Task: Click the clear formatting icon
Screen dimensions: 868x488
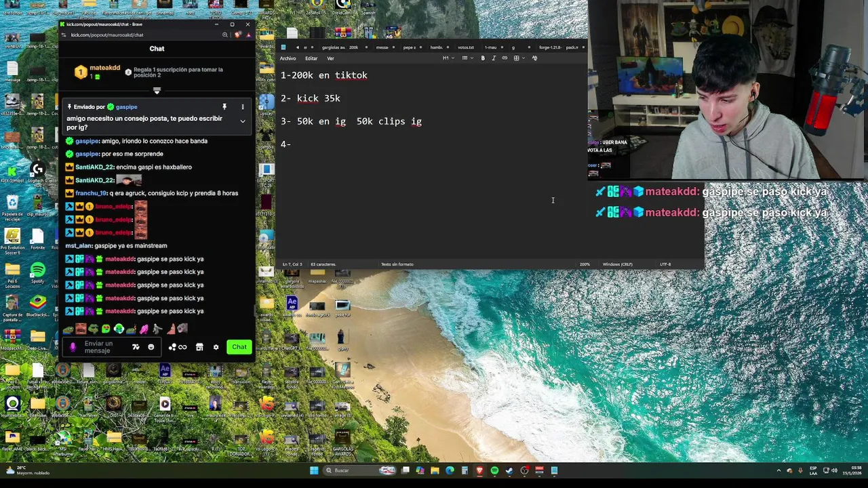Action: pyautogui.click(x=534, y=58)
